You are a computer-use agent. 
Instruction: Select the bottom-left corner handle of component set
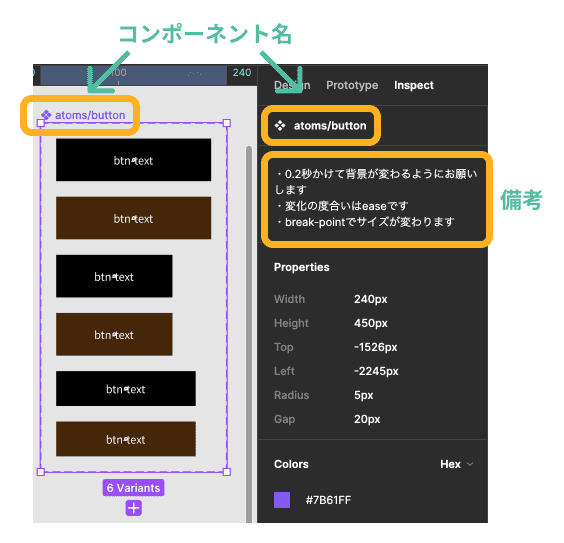(x=41, y=471)
